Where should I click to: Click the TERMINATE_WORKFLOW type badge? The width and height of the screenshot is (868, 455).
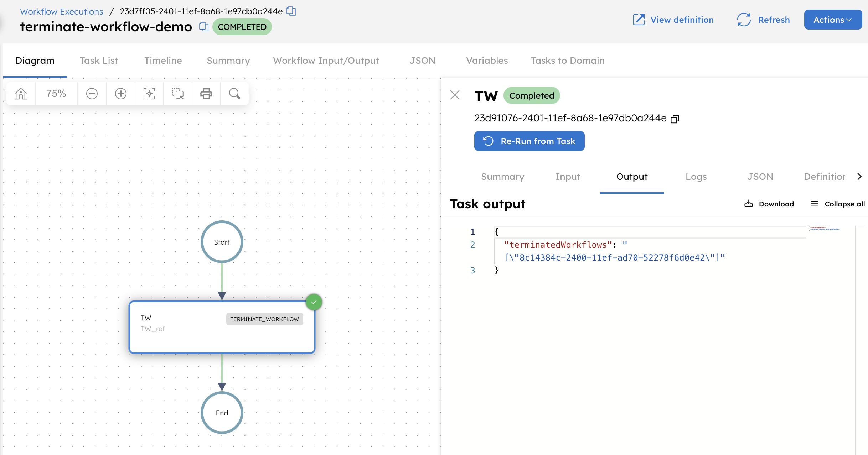[264, 319]
